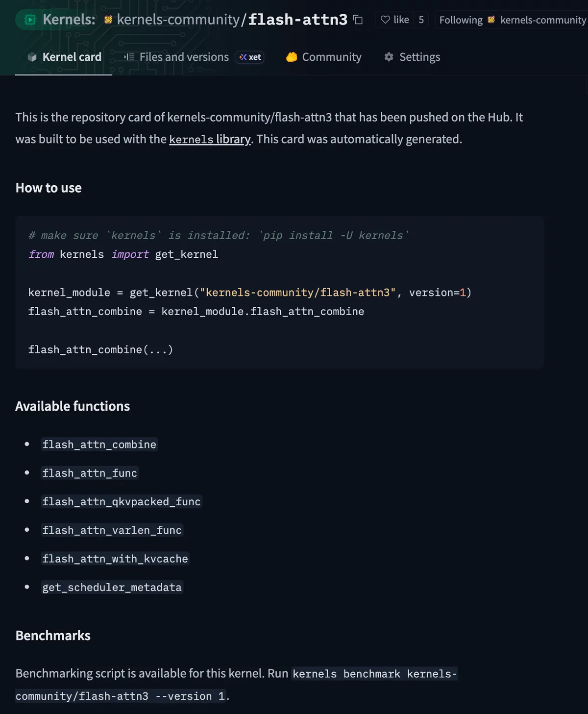Screen dimensions: 588x714
Task: Click the heart like icon
Action: point(385,20)
